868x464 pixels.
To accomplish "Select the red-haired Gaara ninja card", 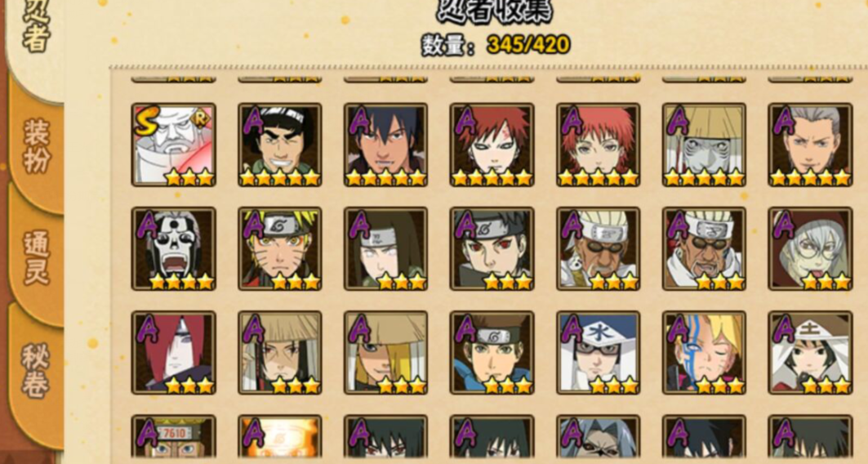I will (x=492, y=145).
